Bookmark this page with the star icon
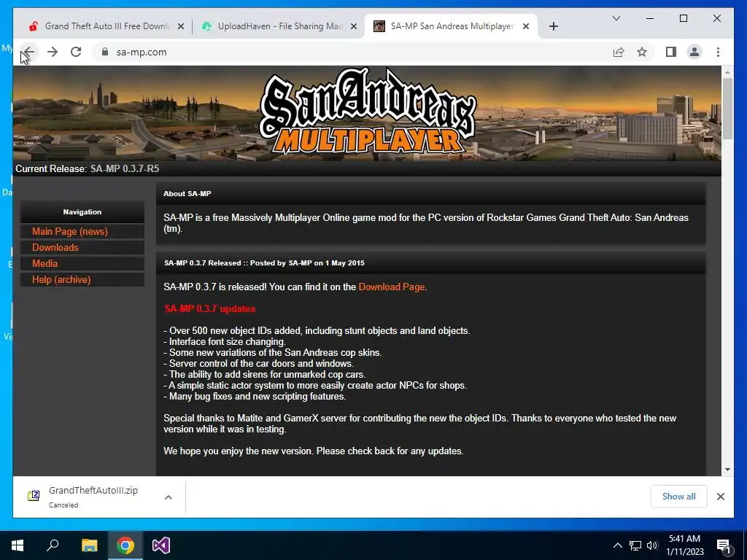747x560 pixels. [x=642, y=52]
